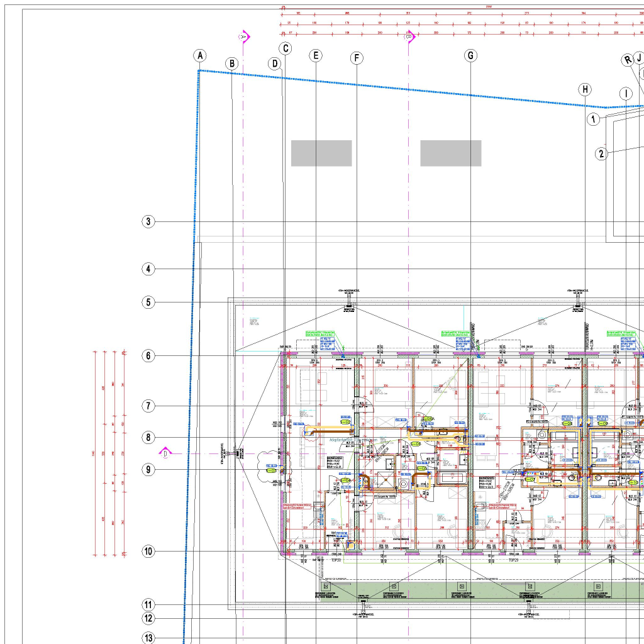Click row grid bubble number 6
Image resolution: width=644 pixels, height=644 pixels.
(148, 356)
